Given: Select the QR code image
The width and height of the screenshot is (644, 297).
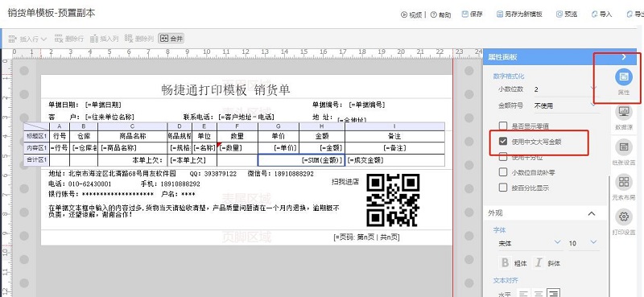Looking at the screenshot, I should click(x=393, y=200).
